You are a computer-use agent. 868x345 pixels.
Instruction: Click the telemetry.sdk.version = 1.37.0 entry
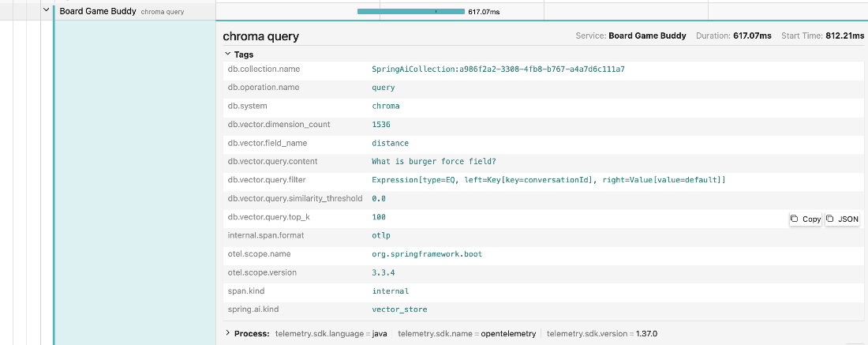[602, 333]
